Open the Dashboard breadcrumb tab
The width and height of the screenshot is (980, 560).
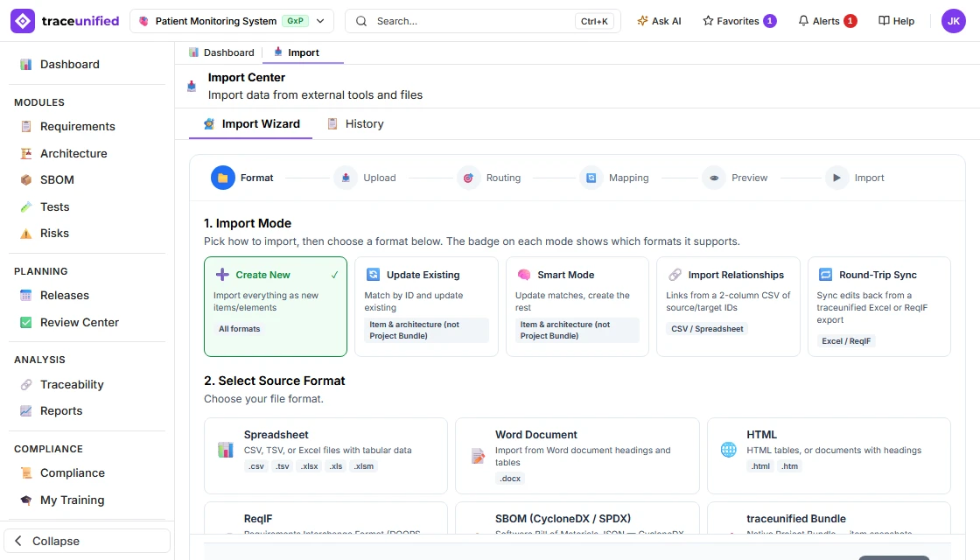(222, 52)
